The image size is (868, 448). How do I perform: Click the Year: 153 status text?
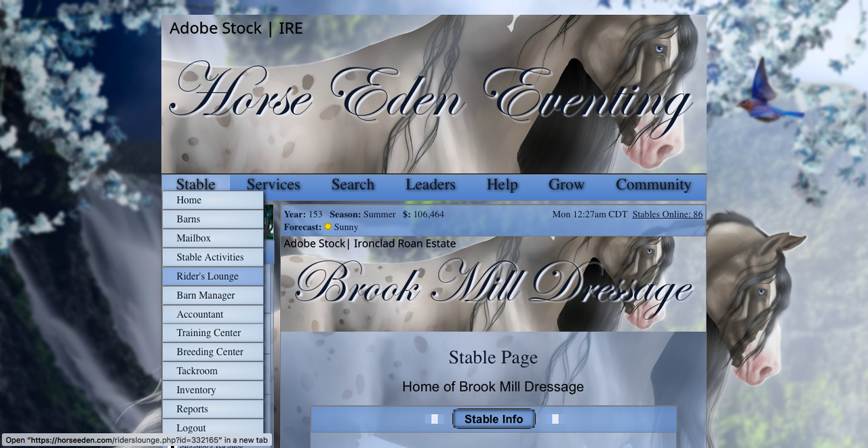tap(303, 214)
